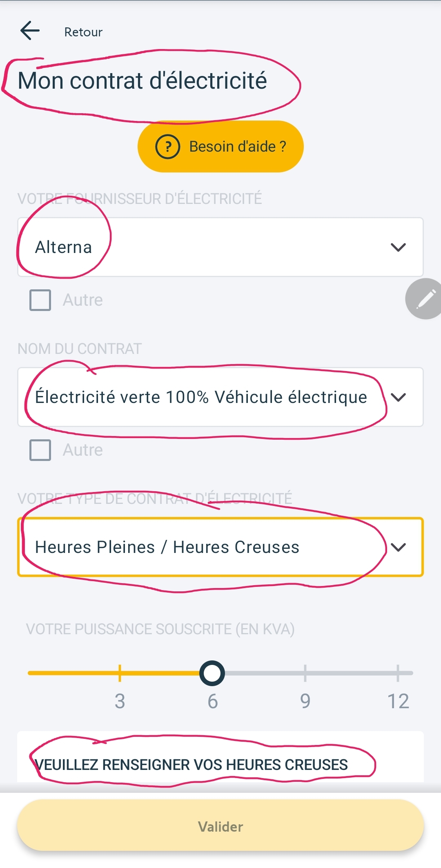Click the question mark help icon
Viewport: 441px width, 868px height.
tap(167, 147)
